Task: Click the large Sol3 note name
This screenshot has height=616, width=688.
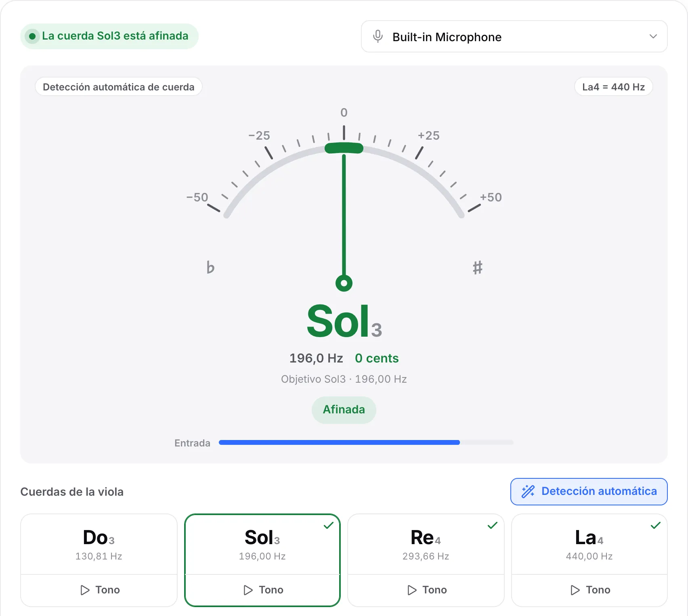Action: click(344, 322)
